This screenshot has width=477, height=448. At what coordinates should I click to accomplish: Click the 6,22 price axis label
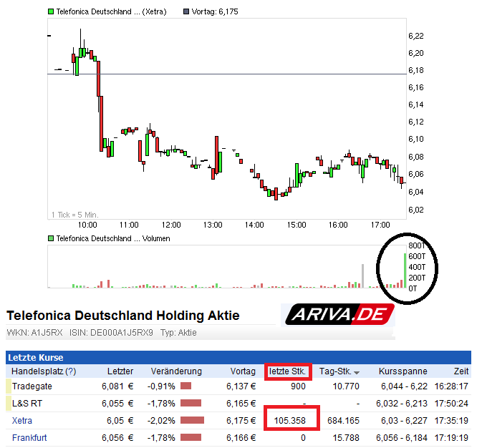pos(416,36)
